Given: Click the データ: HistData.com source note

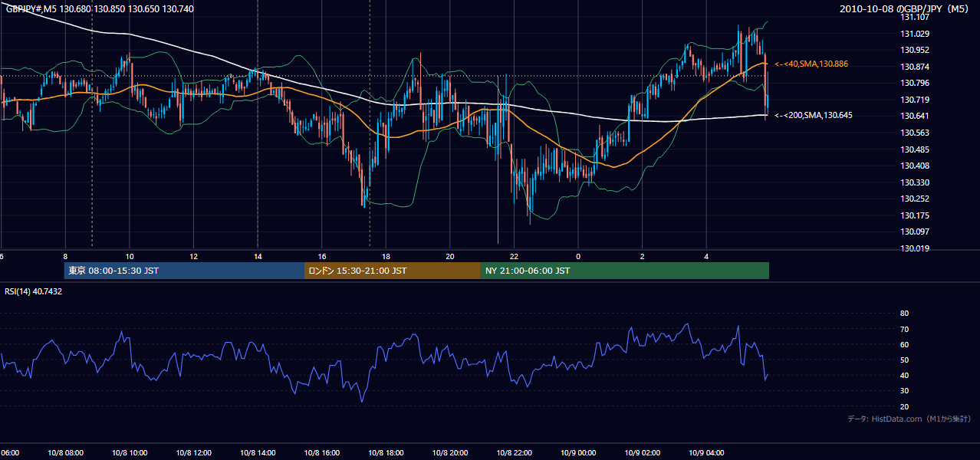Looking at the screenshot, I should pos(909,419).
